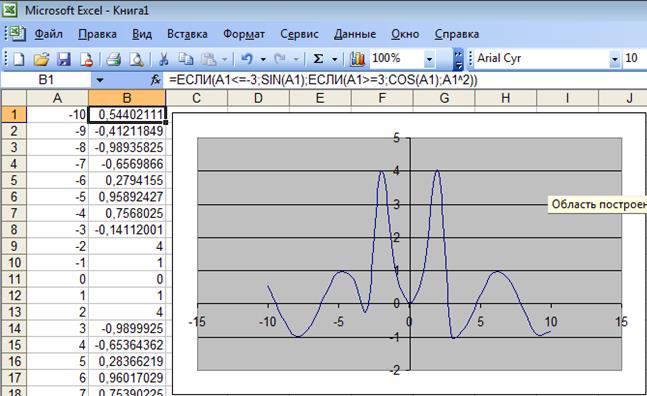Select cell A1 containing -10
The width and height of the screenshot is (647, 396).
[57, 114]
